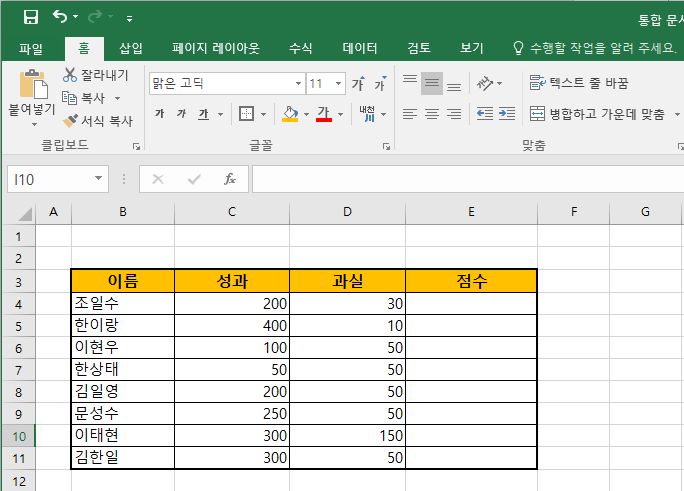This screenshot has height=491, width=684.
Task: Click cell containing 김한일
Action: [123, 457]
